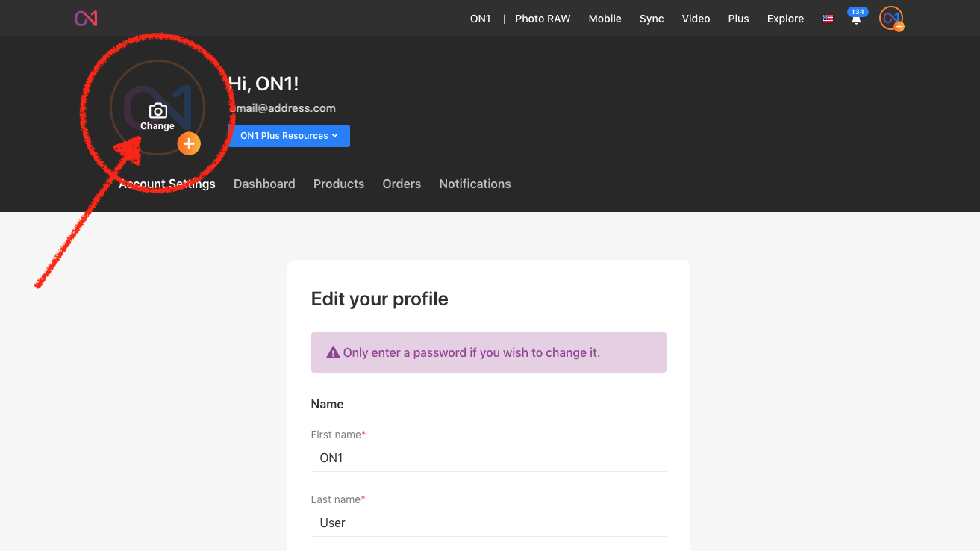Open user avatar menu in top bar
This screenshot has width=980, height=551.
[x=890, y=19]
